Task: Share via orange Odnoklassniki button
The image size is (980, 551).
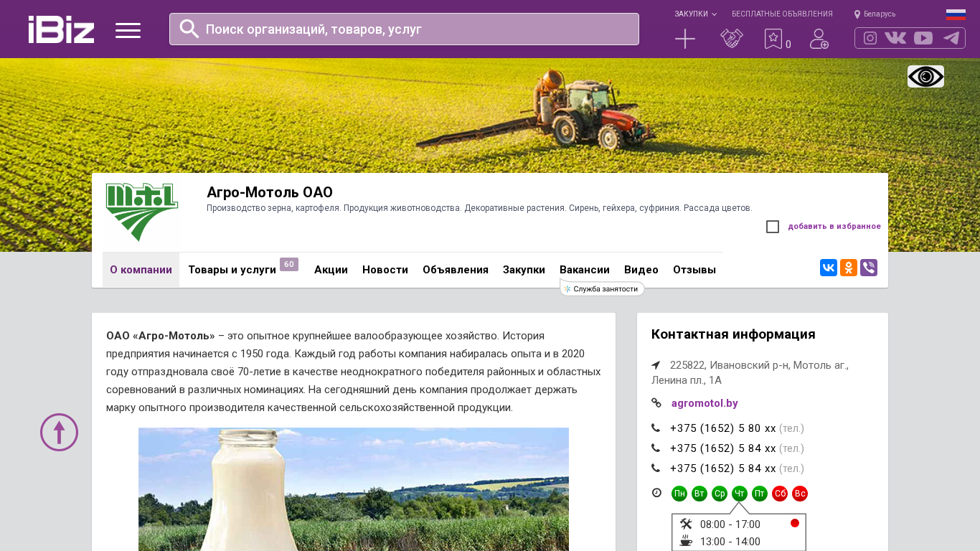Action: point(849,268)
